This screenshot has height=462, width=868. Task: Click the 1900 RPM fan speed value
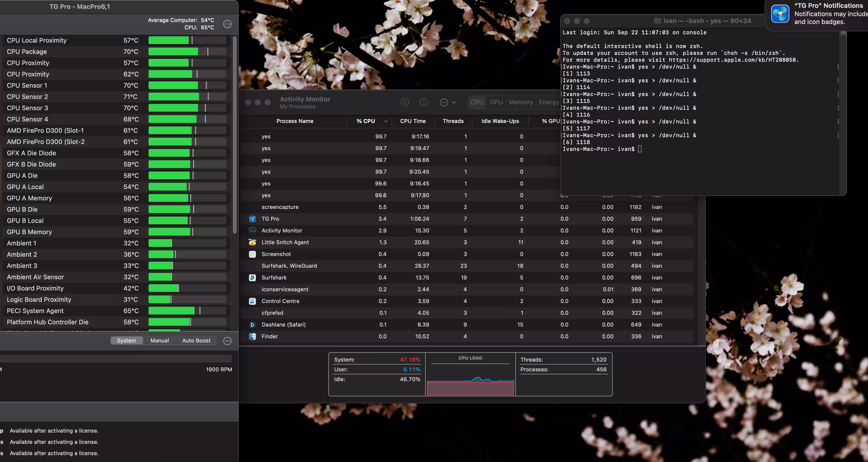tap(219, 370)
